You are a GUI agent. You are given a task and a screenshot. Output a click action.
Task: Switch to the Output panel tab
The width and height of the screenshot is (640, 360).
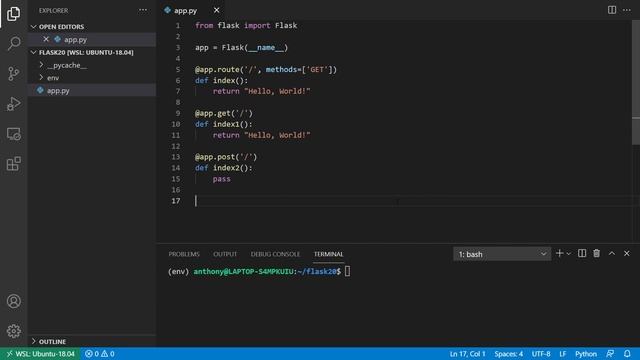[225, 254]
